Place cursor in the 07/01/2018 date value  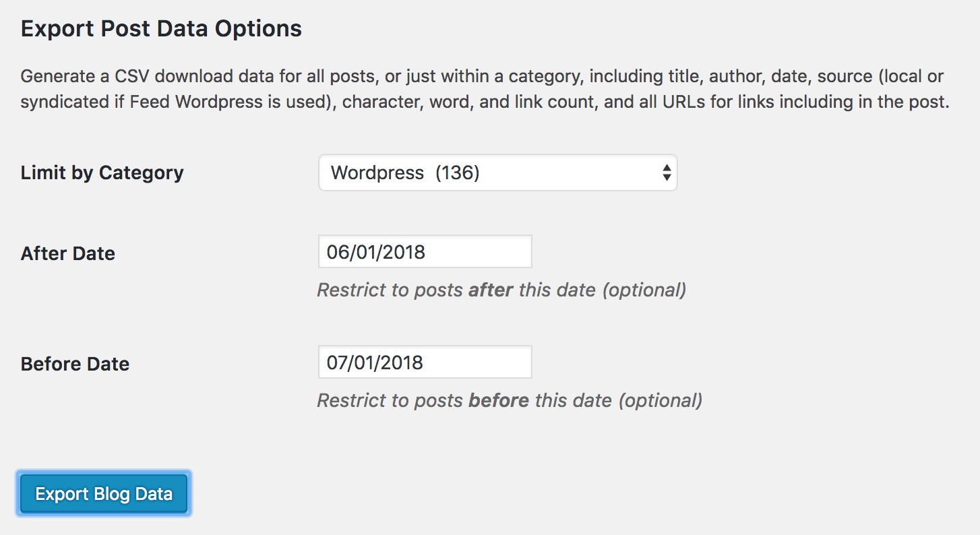375,363
